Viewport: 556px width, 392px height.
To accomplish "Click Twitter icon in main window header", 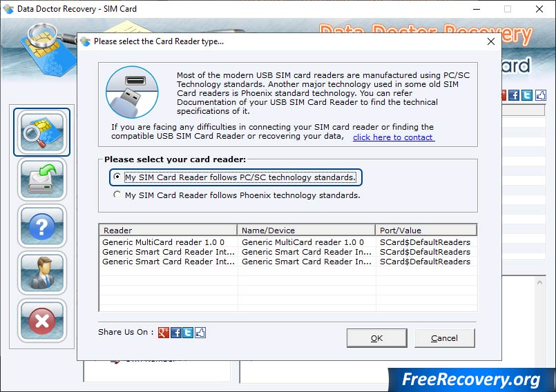I will point(527,95).
